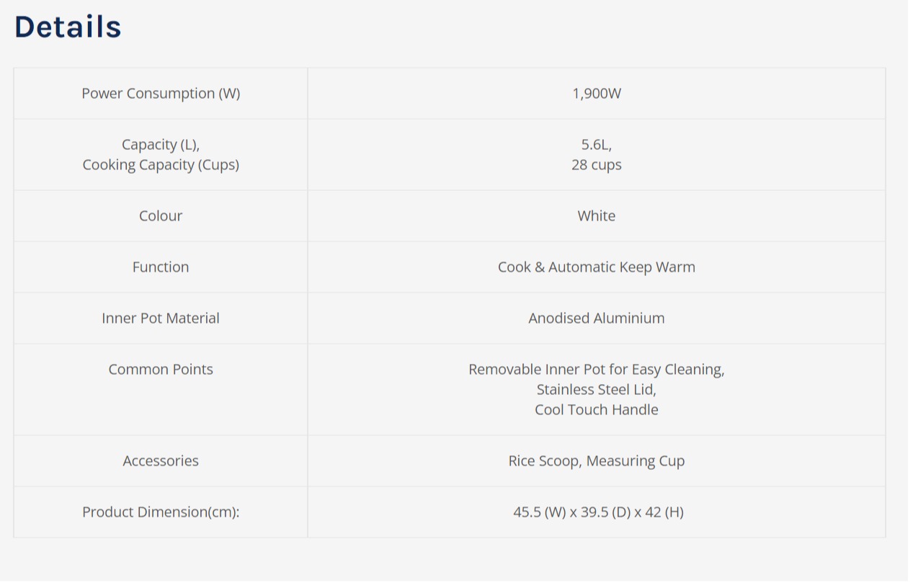Click the Accessories row label
The width and height of the screenshot is (913, 588).
pyautogui.click(x=161, y=461)
